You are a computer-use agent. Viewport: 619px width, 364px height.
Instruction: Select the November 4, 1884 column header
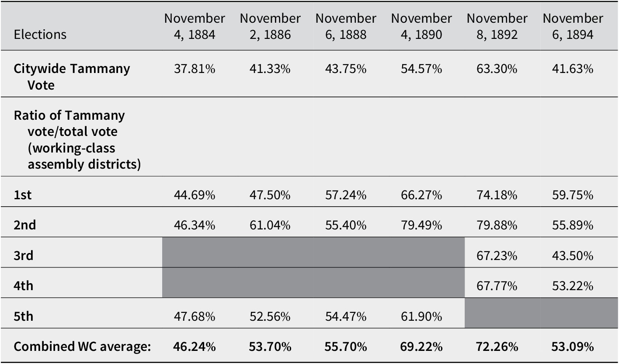pyautogui.click(x=195, y=26)
